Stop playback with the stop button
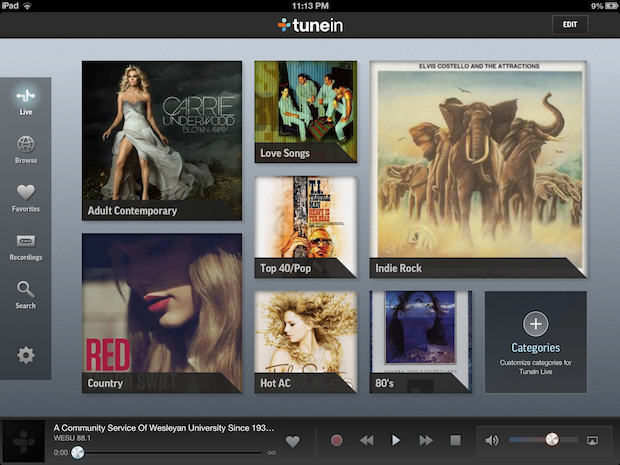The height and width of the screenshot is (465, 620). click(455, 440)
